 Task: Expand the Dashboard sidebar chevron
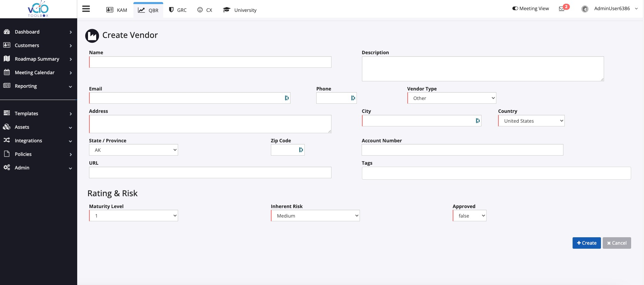tap(70, 32)
